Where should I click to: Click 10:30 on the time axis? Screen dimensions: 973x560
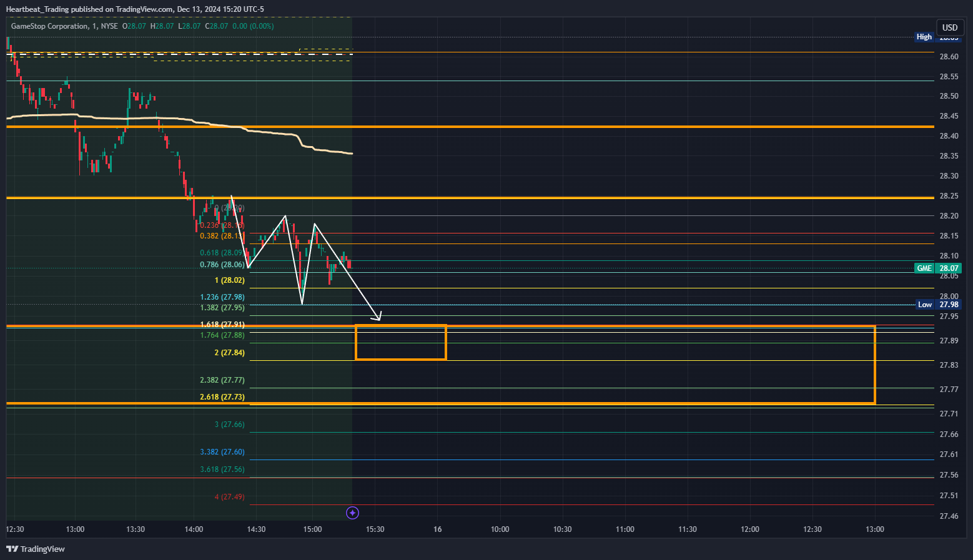tap(563, 529)
